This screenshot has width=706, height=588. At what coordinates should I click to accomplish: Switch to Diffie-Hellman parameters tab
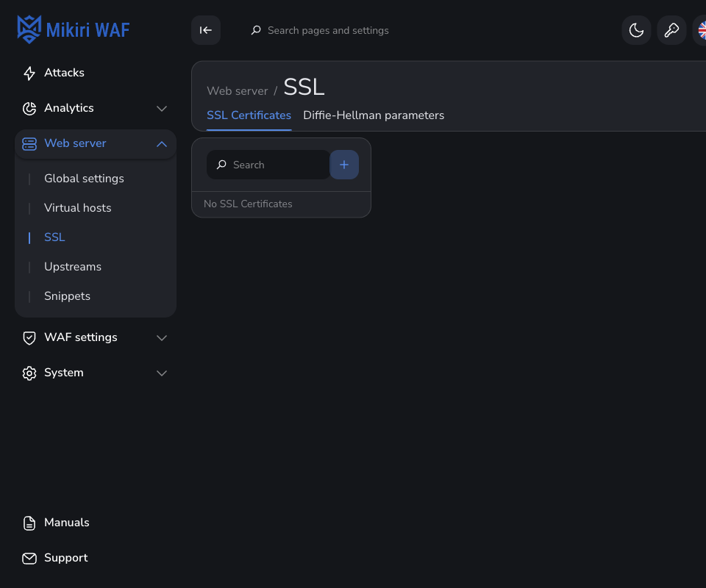[x=374, y=115]
